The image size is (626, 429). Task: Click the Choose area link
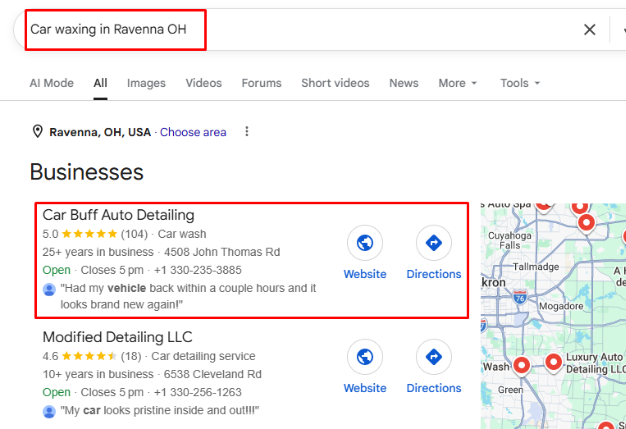tap(193, 132)
